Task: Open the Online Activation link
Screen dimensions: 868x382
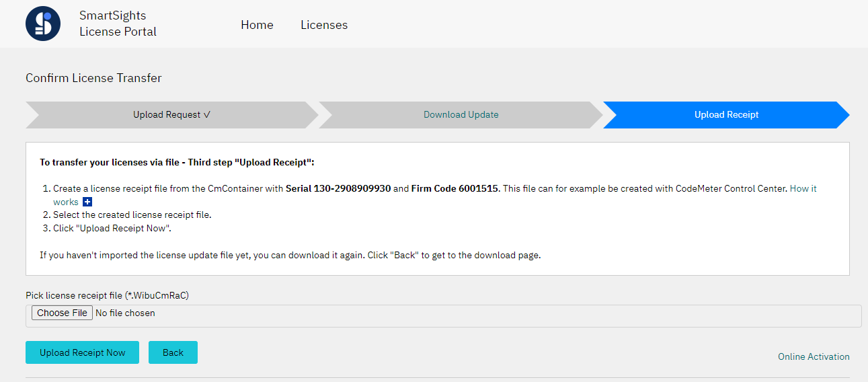Action: tap(814, 356)
